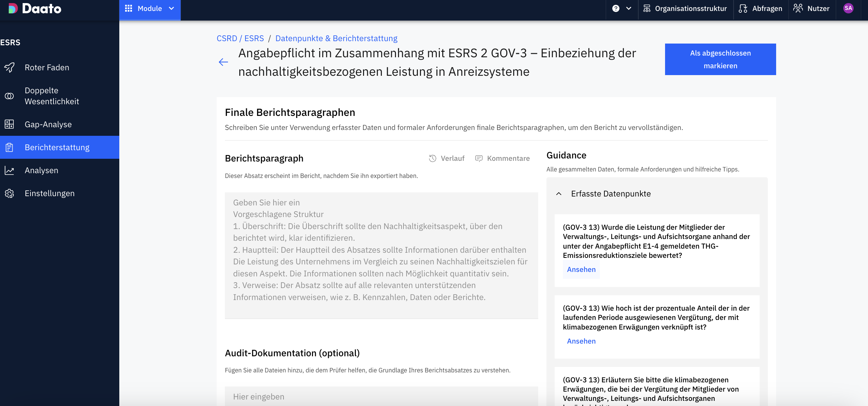Screen dimensions: 868x406
Task: Open Organisationsstruktur from top bar
Action: (x=685, y=9)
